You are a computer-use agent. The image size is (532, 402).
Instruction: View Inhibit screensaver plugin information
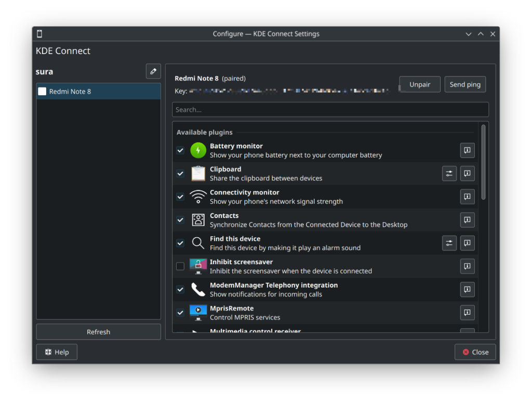467,266
